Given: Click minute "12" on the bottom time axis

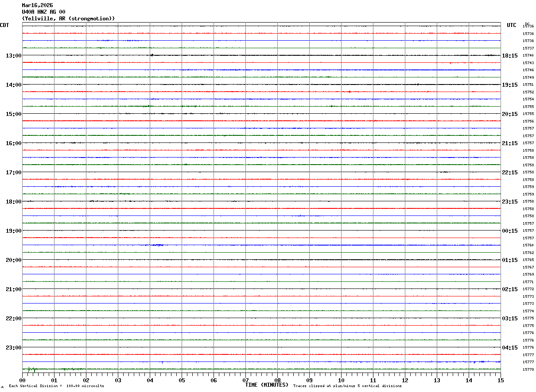Looking at the screenshot, I should point(405,380).
